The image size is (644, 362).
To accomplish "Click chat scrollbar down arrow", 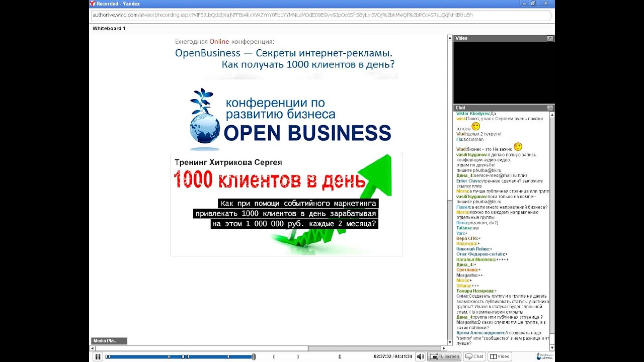I will (552, 347).
